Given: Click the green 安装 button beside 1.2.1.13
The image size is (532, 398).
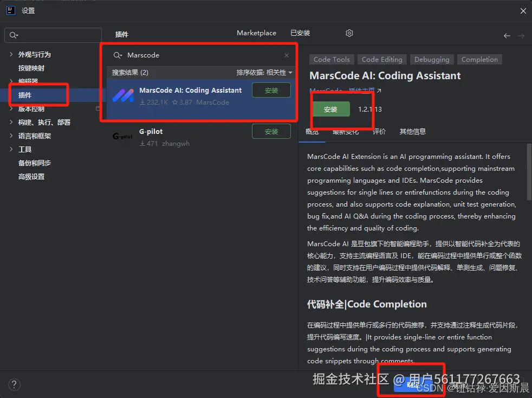Looking at the screenshot, I should 330,109.
